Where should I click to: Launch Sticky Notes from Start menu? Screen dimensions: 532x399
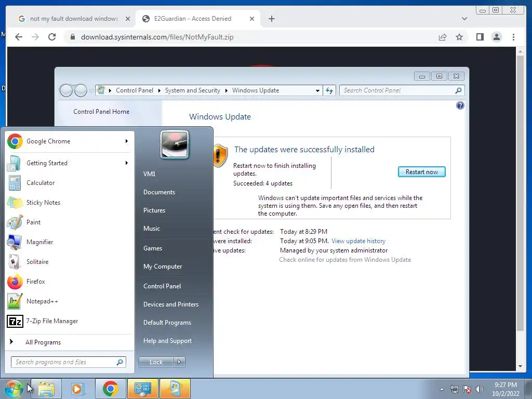pos(70,203)
